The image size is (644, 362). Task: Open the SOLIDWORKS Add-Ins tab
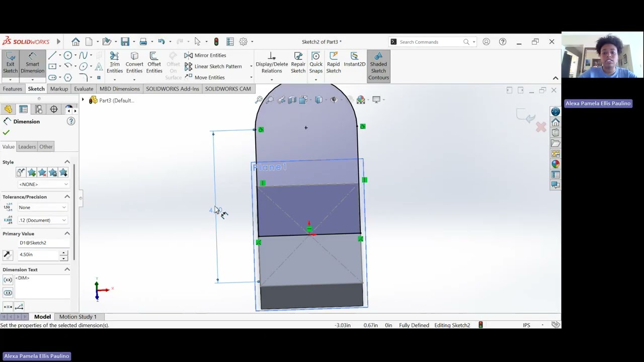click(x=173, y=89)
